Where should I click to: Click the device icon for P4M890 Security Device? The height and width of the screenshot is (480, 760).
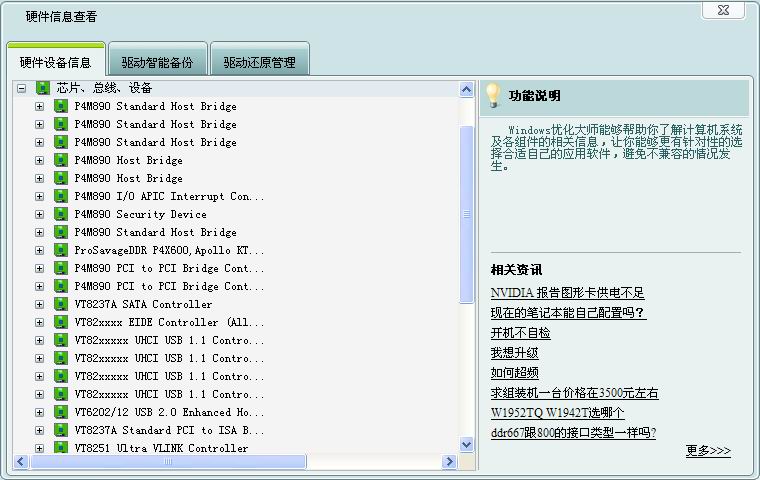tap(61, 214)
